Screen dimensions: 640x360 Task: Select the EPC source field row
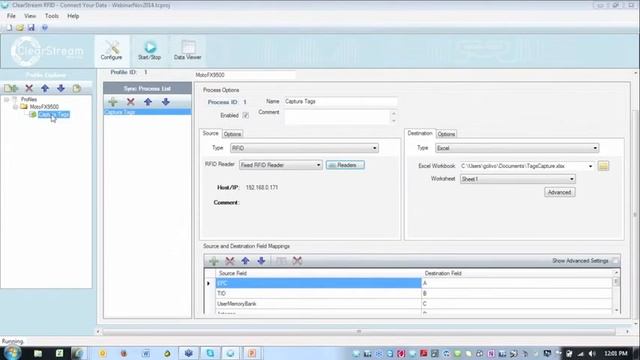(318, 283)
